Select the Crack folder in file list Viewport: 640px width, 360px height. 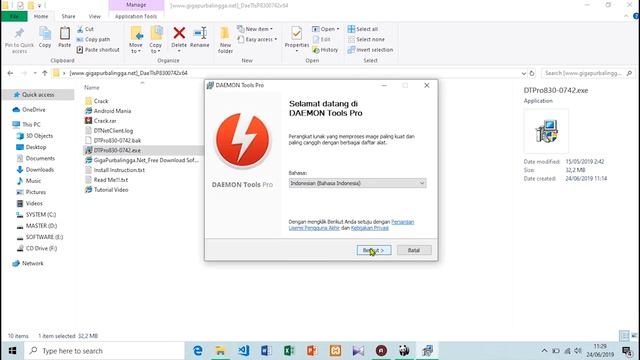(x=101, y=101)
